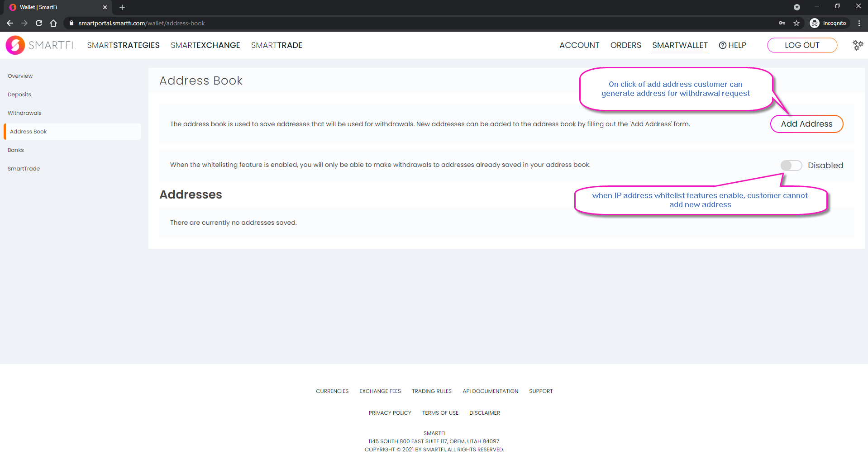Viewport: 868px width, 469px height.
Task: Open SMARTWALLET section
Action: 680,45
